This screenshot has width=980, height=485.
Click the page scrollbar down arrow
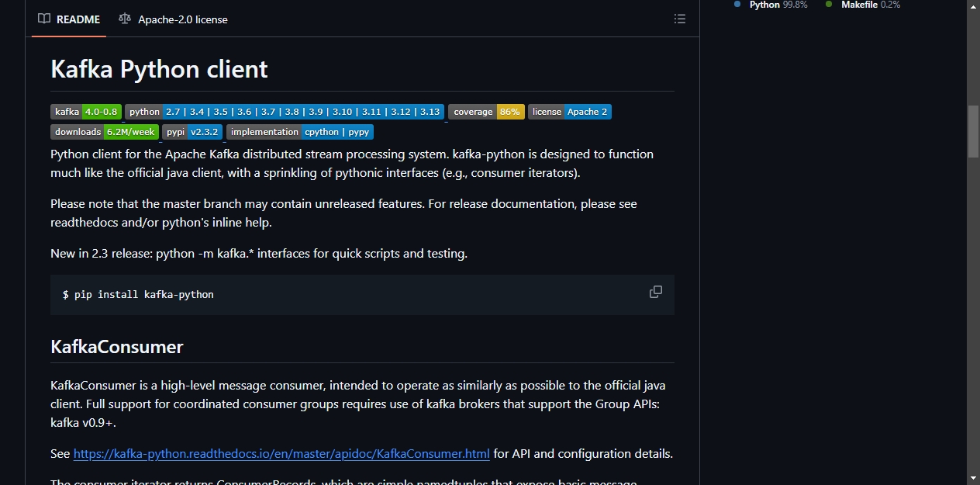[x=974, y=478]
